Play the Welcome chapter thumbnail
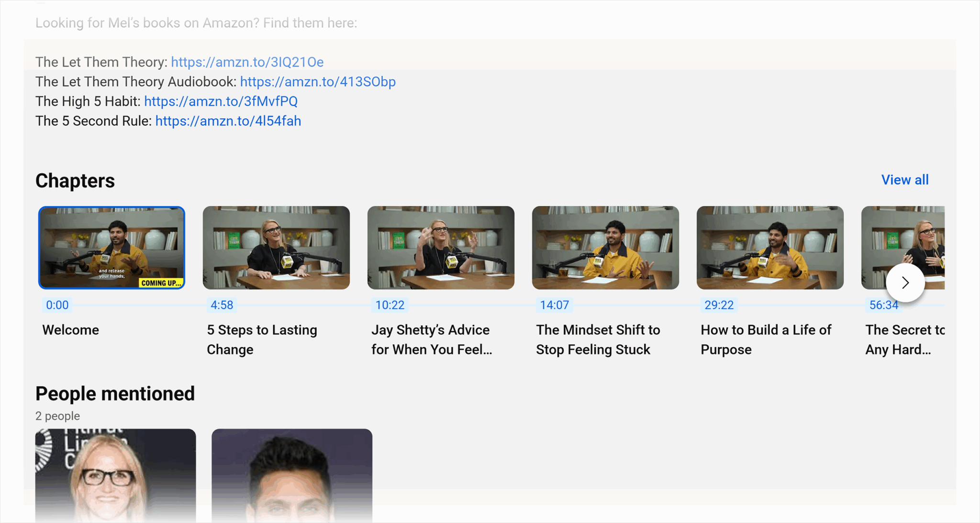 click(x=111, y=248)
